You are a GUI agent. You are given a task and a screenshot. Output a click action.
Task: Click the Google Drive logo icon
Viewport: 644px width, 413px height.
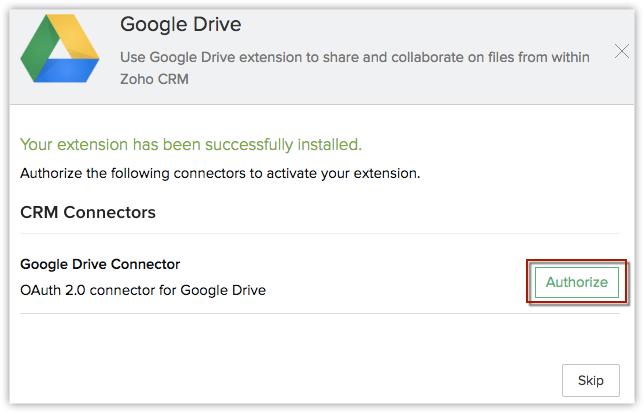pyautogui.click(x=59, y=50)
